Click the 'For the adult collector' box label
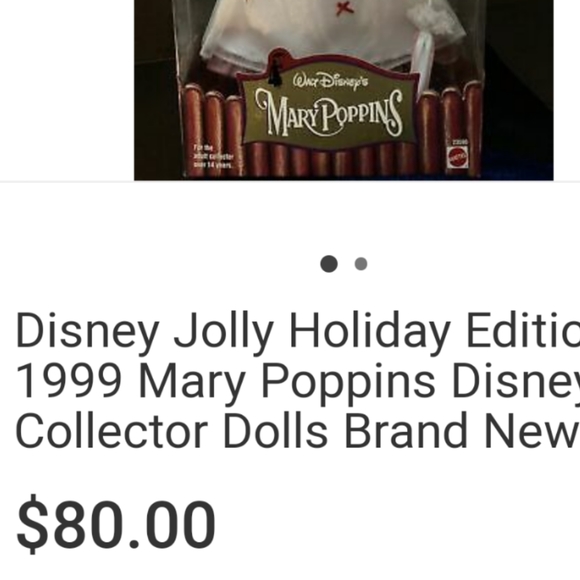The height and width of the screenshot is (580, 580). point(213,156)
